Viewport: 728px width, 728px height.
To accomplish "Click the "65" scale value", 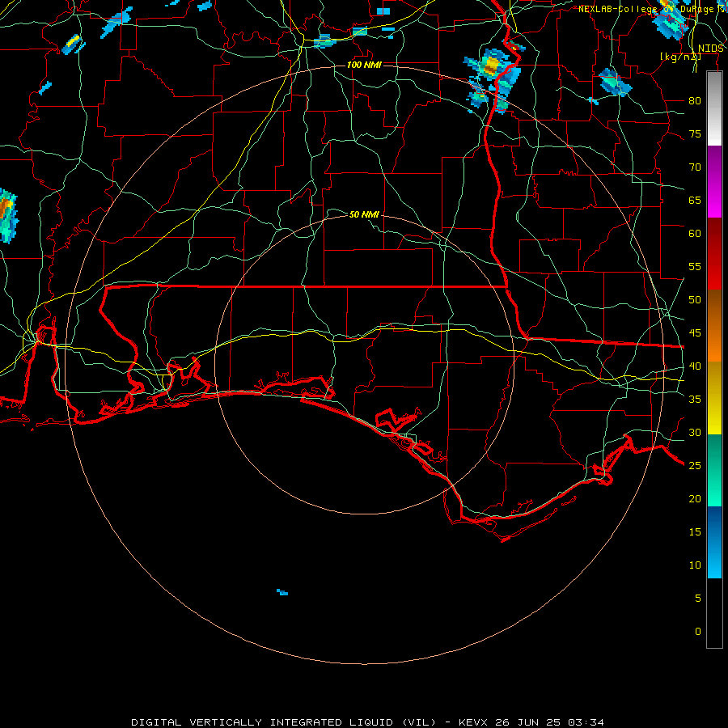I will (x=695, y=201).
